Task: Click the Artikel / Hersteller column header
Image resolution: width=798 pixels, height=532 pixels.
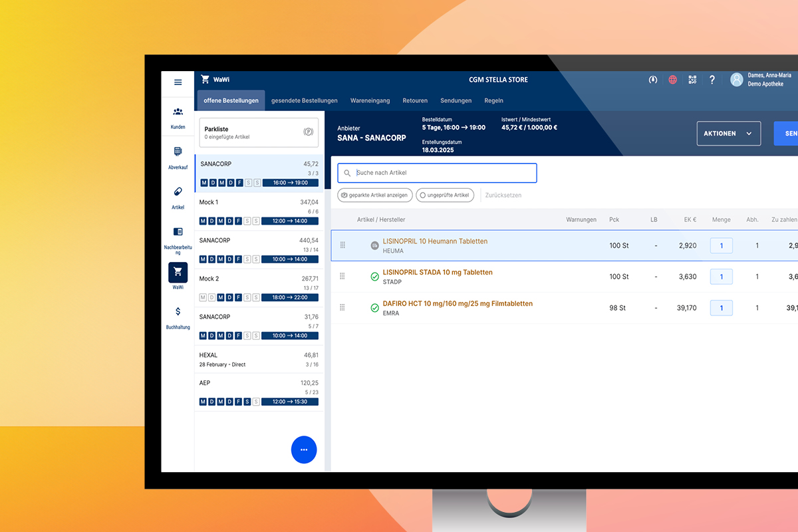Action: point(381,219)
